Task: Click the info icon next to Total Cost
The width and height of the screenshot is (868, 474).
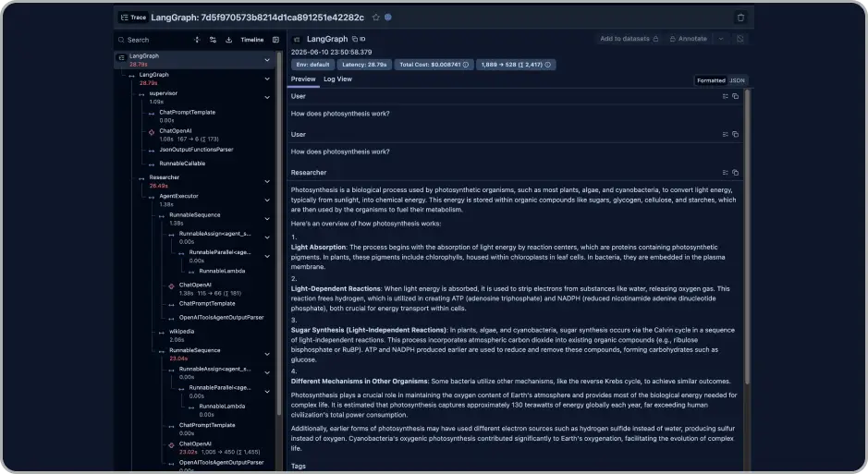Action: tap(466, 65)
